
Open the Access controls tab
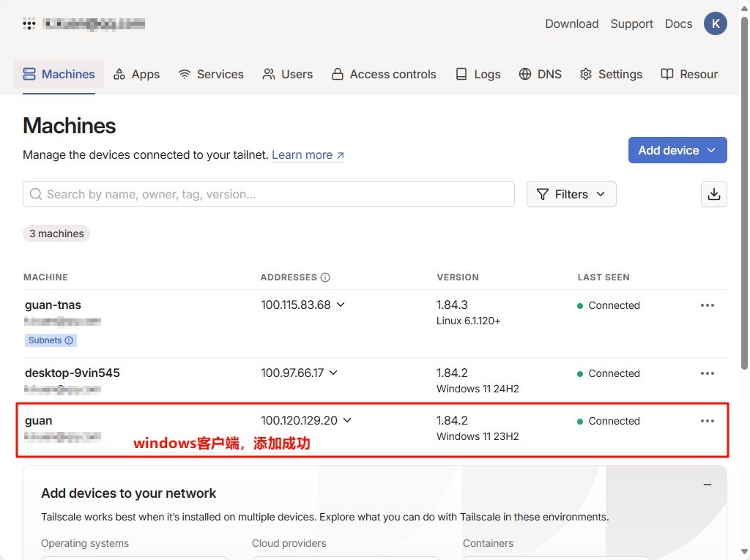[x=384, y=74]
